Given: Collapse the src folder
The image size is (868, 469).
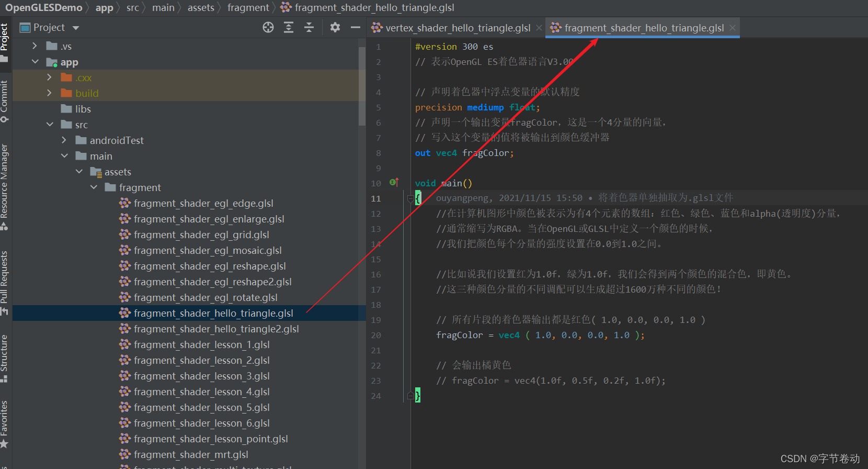Looking at the screenshot, I should tap(49, 125).
